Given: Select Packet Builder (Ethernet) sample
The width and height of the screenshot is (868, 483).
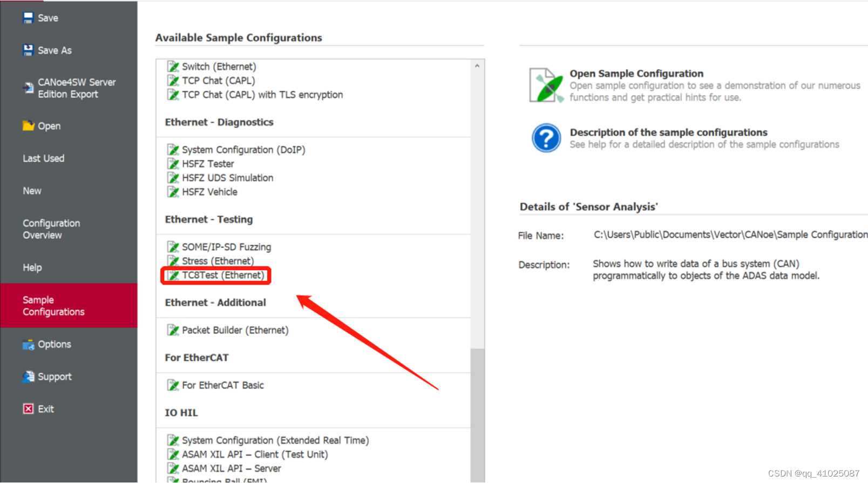Looking at the screenshot, I should [235, 330].
